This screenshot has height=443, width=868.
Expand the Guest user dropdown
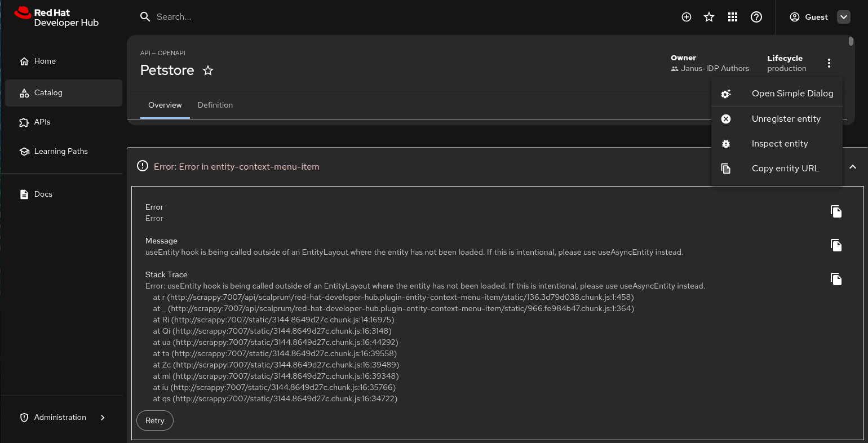pos(844,17)
